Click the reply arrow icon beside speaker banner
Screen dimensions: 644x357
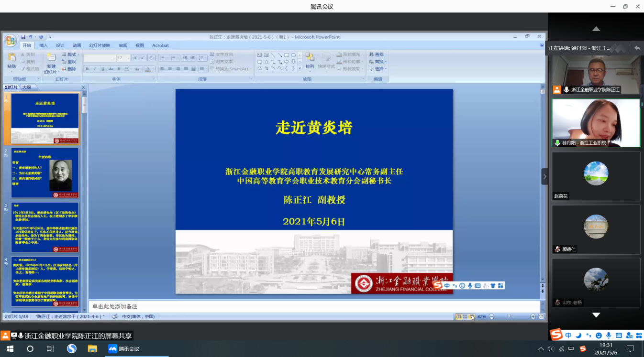tap(637, 48)
